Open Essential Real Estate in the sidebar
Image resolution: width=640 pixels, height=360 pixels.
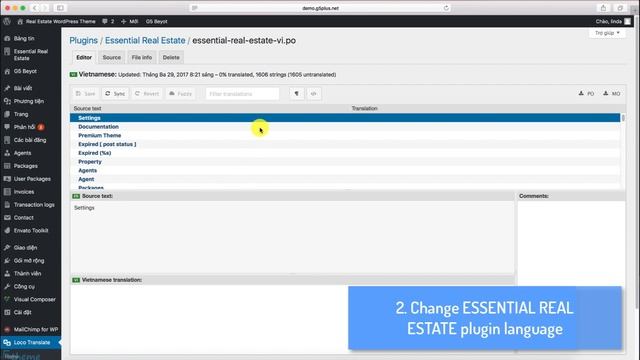[x=31, y=55]
